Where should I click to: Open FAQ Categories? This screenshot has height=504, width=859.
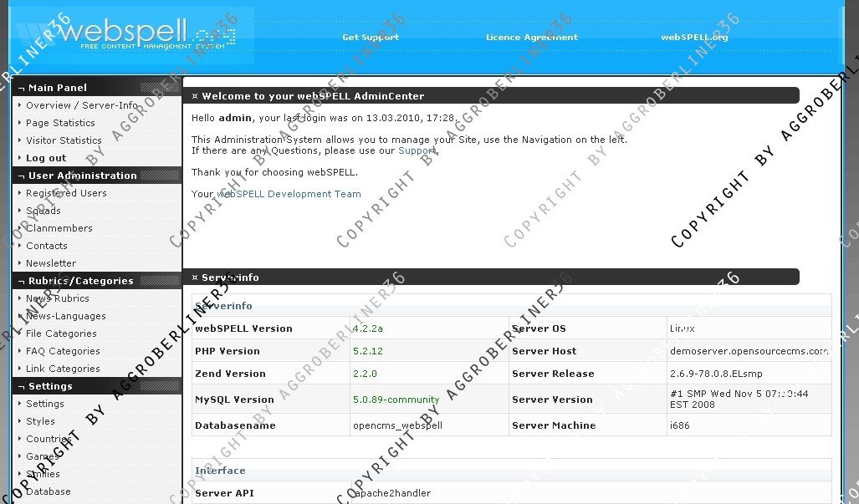pyautogui.click(x=63, y=351)
